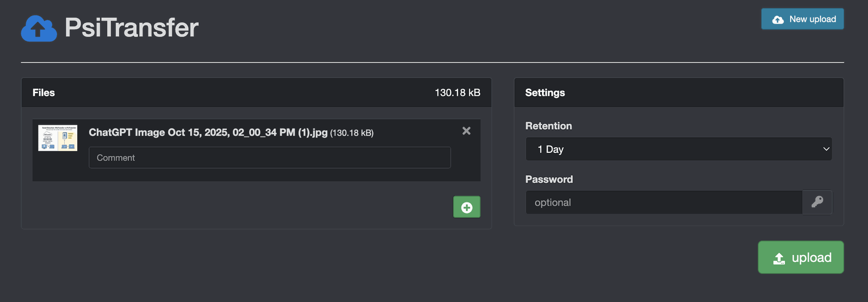
Task: Click the Password label
Action: [549, 179]
